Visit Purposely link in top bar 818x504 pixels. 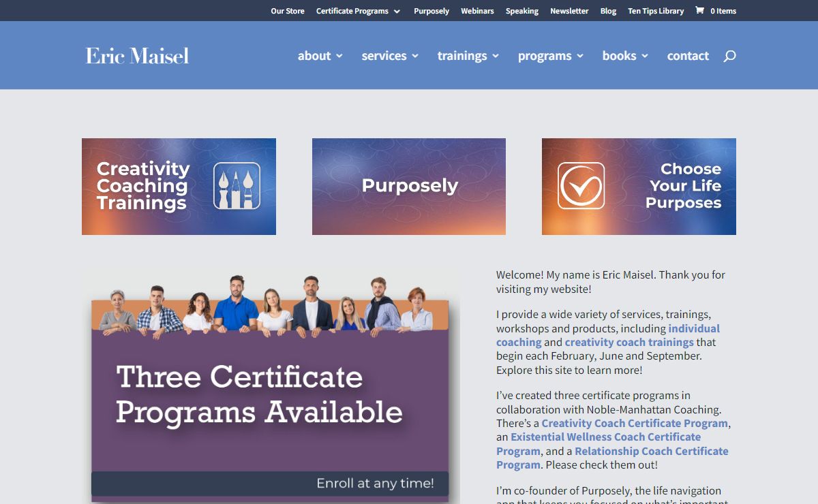431,11
